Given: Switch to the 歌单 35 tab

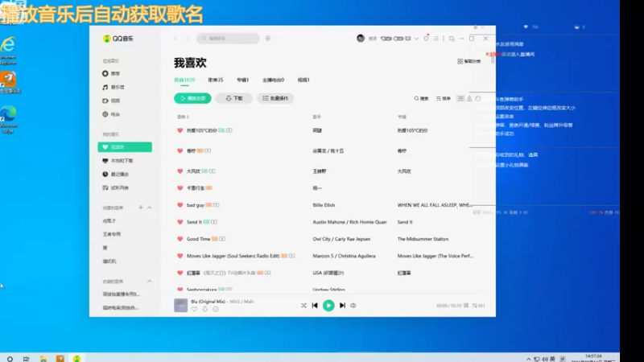Looking at the screenshot, I should [x=216, y=80].
